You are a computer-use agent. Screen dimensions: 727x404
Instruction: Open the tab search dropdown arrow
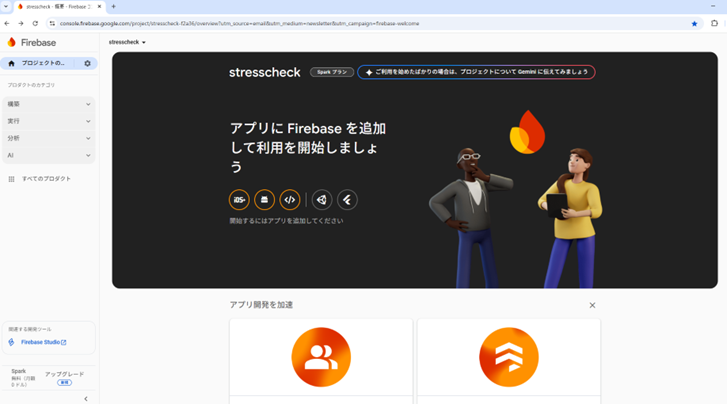[6, 6]
